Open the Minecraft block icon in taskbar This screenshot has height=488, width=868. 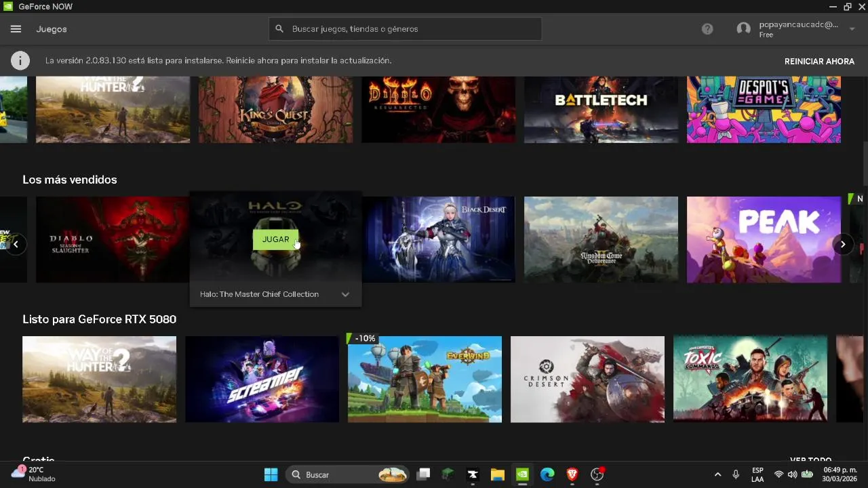pyautogui.click(x=448, y=474)
